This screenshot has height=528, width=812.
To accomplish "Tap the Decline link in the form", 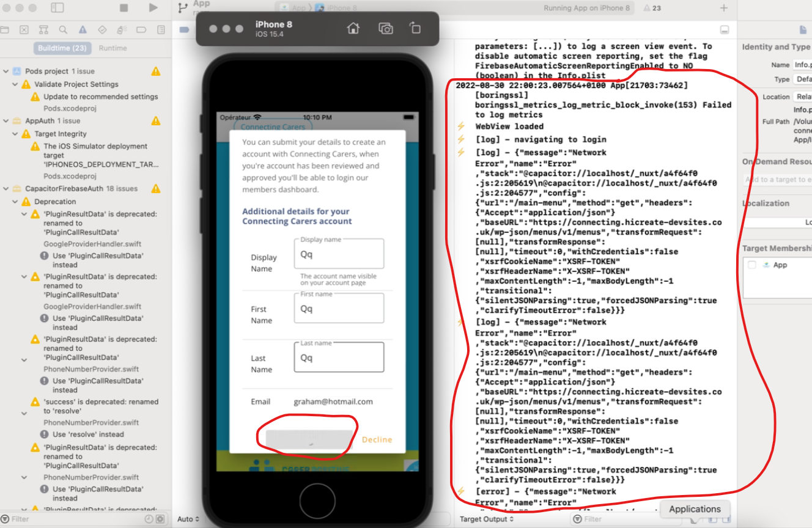I will (x=377, y=439).
